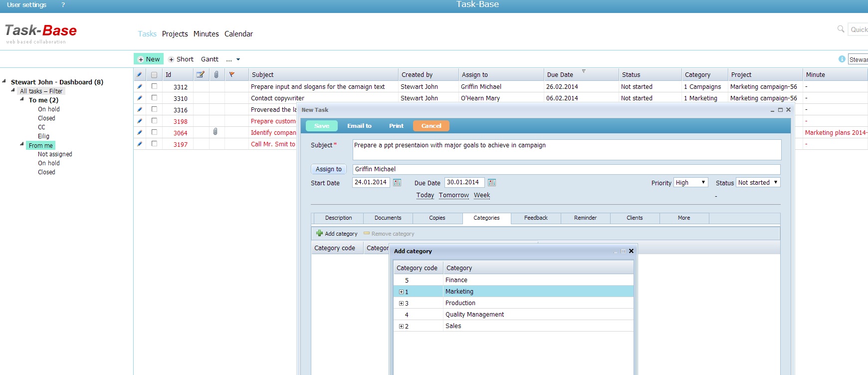Open Start Date calendar picker
This screenshot has height=375, width=868.
(x=397, y=183)
